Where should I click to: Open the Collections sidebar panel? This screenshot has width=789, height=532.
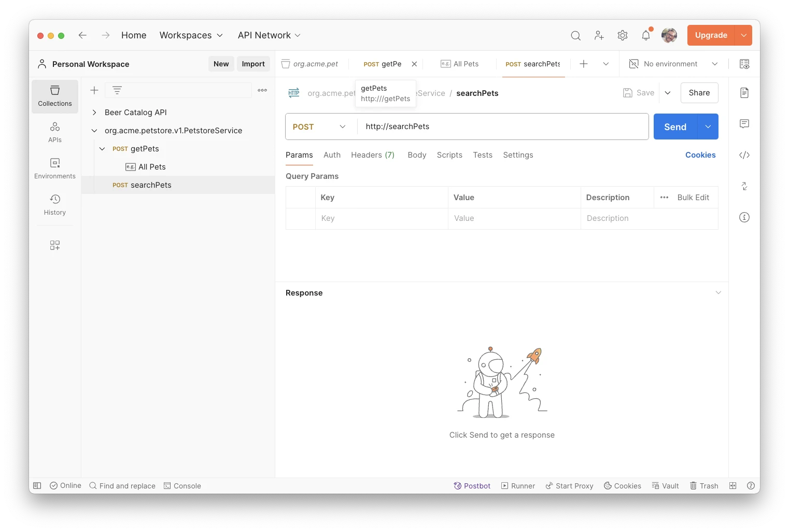[x=55, y=96]
